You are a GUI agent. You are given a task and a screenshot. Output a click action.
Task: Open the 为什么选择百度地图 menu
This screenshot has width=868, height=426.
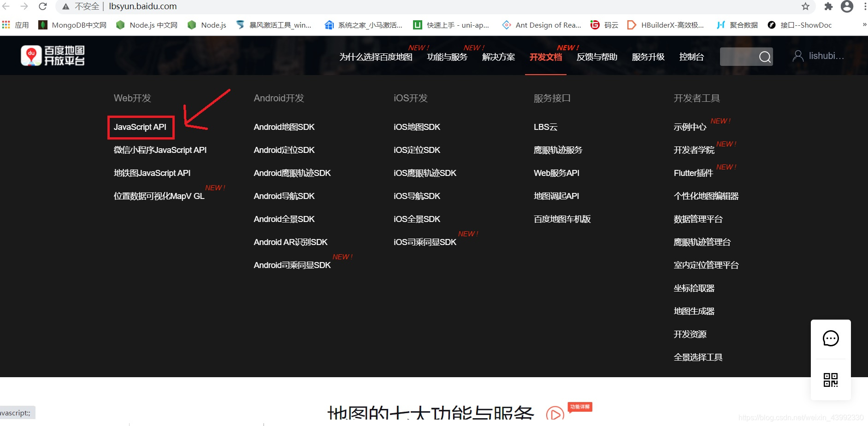376,57
